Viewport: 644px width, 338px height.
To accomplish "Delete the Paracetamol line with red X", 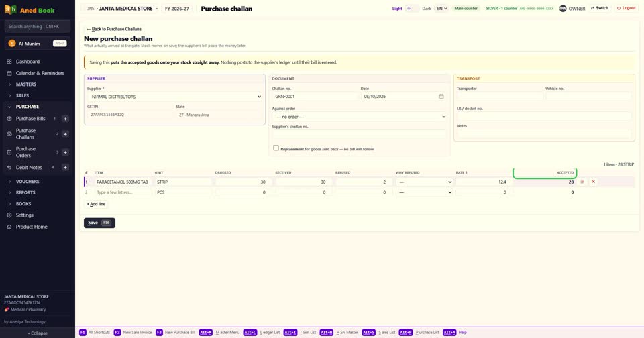I will [x=593, y=182].
